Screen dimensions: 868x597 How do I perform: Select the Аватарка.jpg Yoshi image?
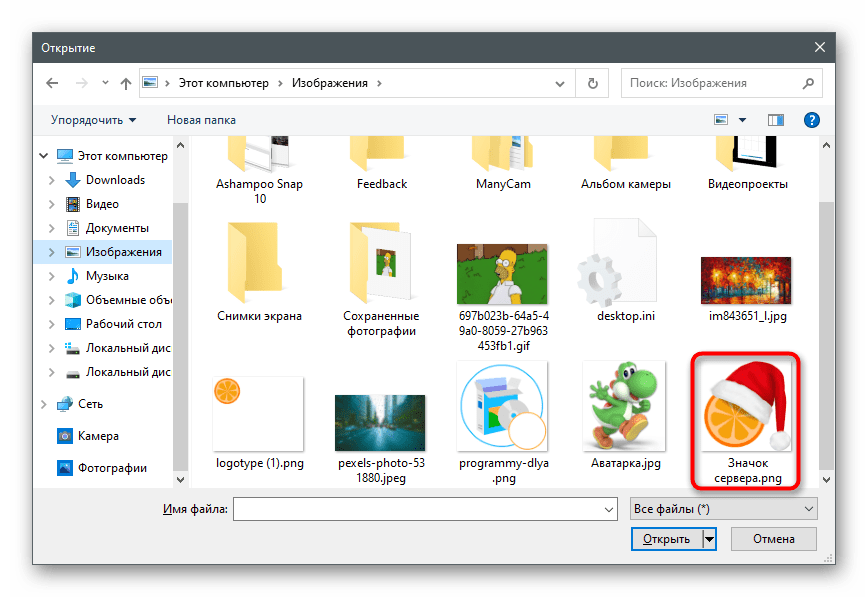point(625,410)
